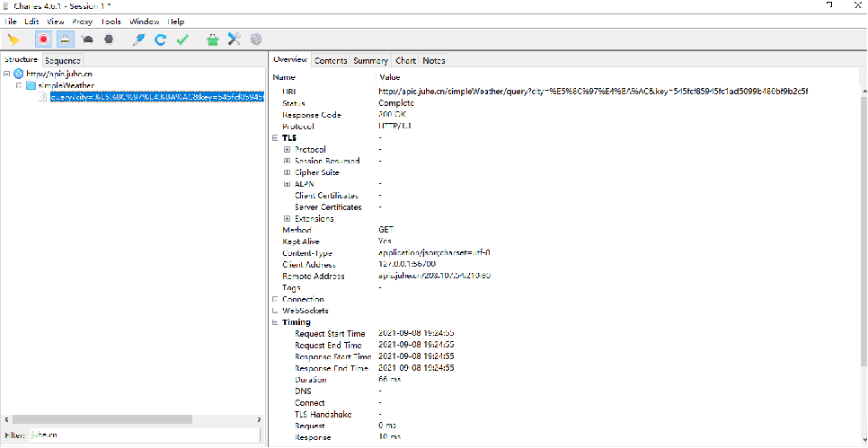Show the Chart tab

tap(406, 60)
